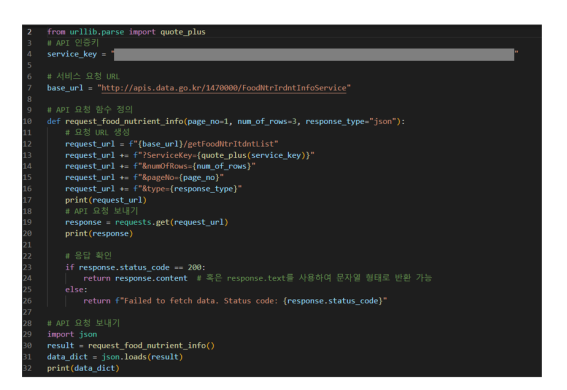Select line number 32 in gutter
567x390 pixels.
click(28, 368)
